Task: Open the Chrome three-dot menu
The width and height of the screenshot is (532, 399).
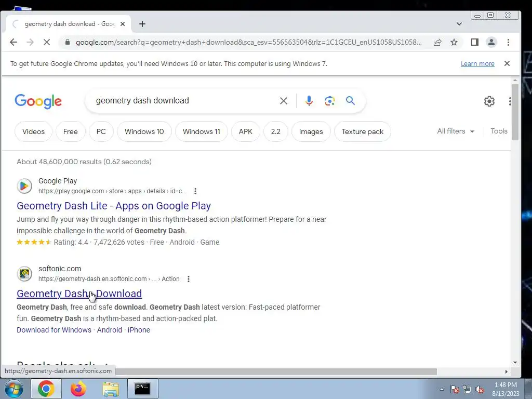Action: pos(508,42)
